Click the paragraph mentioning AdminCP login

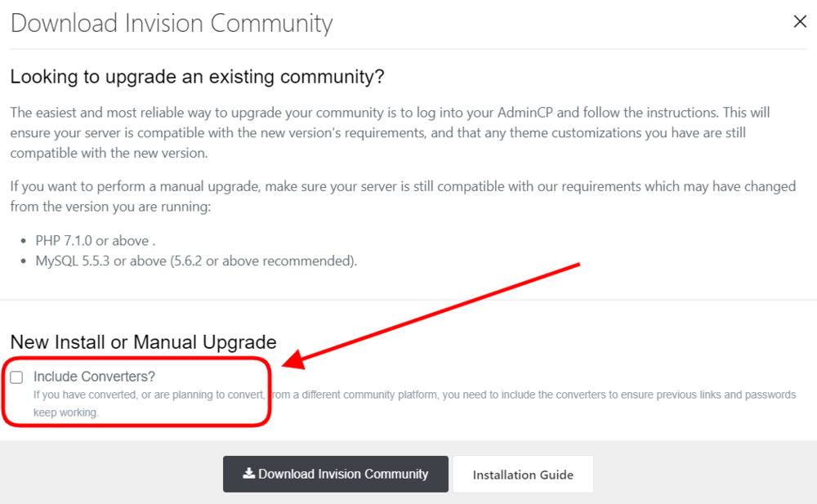[390, 132]
